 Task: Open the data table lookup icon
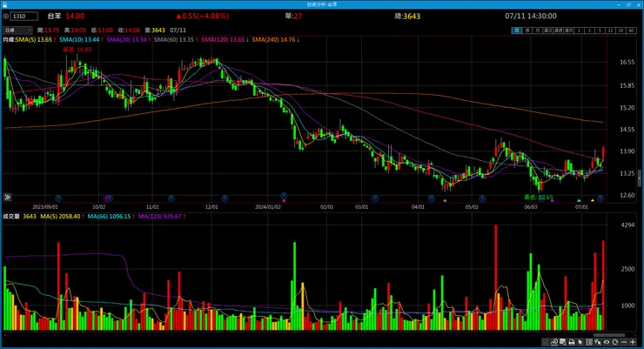coord(563,342)
